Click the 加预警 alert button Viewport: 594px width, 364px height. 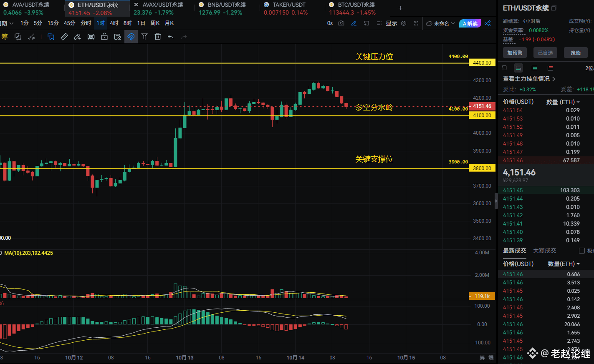pos(515,53)
